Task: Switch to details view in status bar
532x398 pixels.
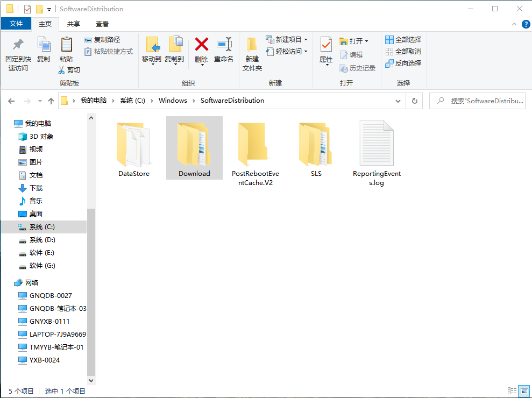Action: [x=512, y=390]
